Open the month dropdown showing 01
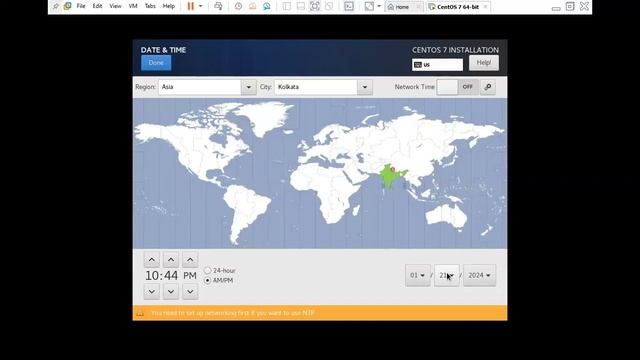640x360 pixels. 418,276
